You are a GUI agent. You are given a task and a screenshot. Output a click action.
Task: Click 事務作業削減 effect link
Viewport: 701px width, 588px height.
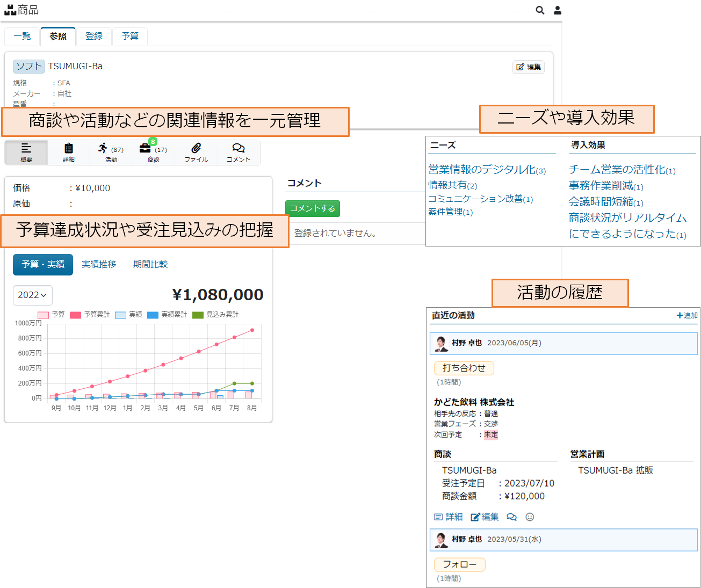pos(606,186)
